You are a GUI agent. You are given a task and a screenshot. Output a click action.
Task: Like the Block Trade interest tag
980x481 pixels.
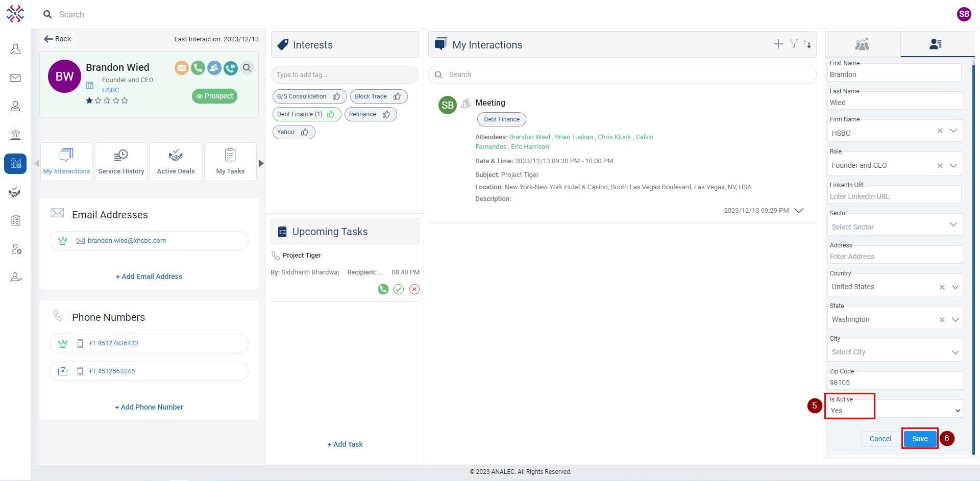pyautogui.click(x=397, y=96)
